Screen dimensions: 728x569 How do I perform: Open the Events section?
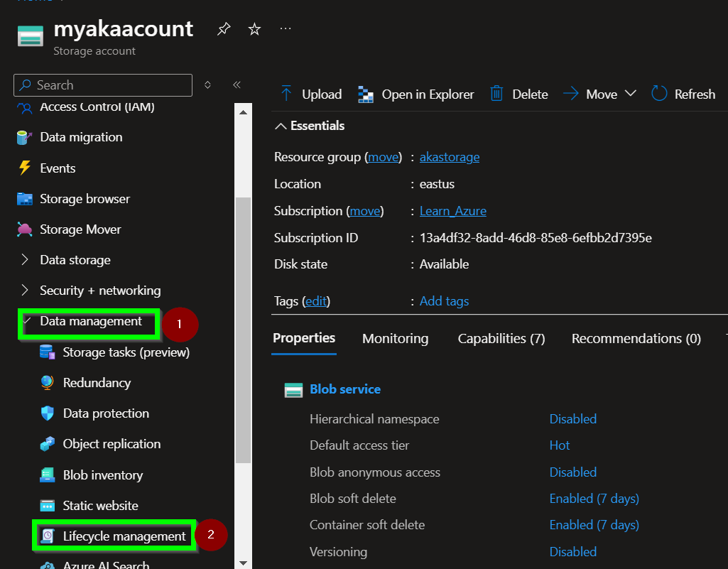point(58,168)
